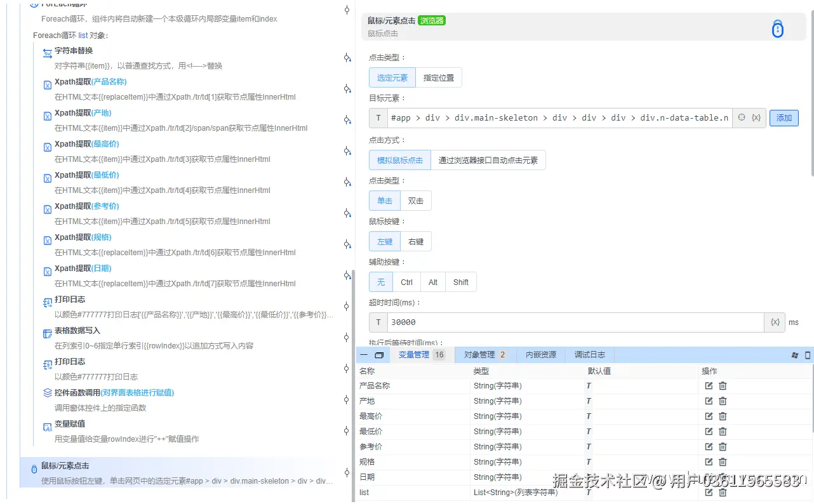Edit the 产地 variable
This screenshot has height=504, width=814.
(x=709, y=401)
